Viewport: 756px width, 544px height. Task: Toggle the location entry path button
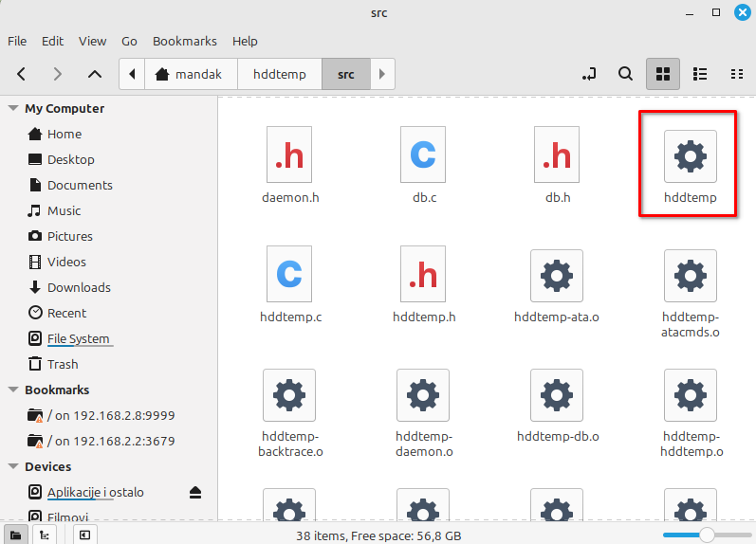click(589, 74)
